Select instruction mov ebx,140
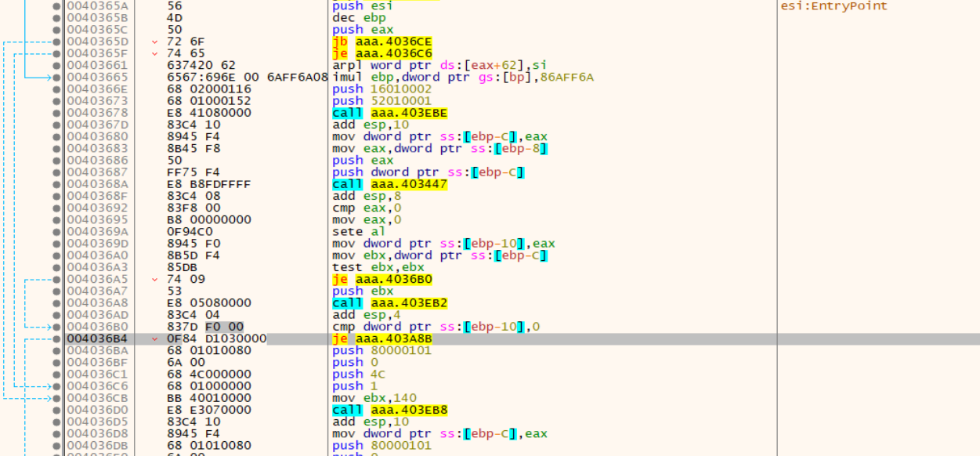The height and width of the screenshot is (456, 980). (378, 398)
